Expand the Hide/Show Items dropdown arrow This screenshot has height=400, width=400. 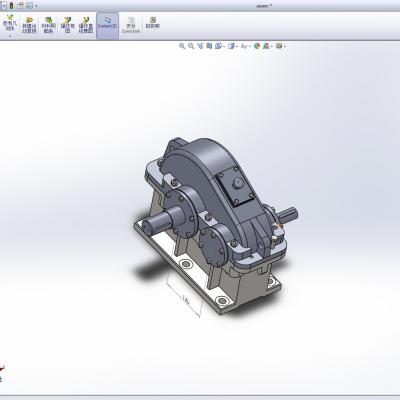tap(250, 46)
